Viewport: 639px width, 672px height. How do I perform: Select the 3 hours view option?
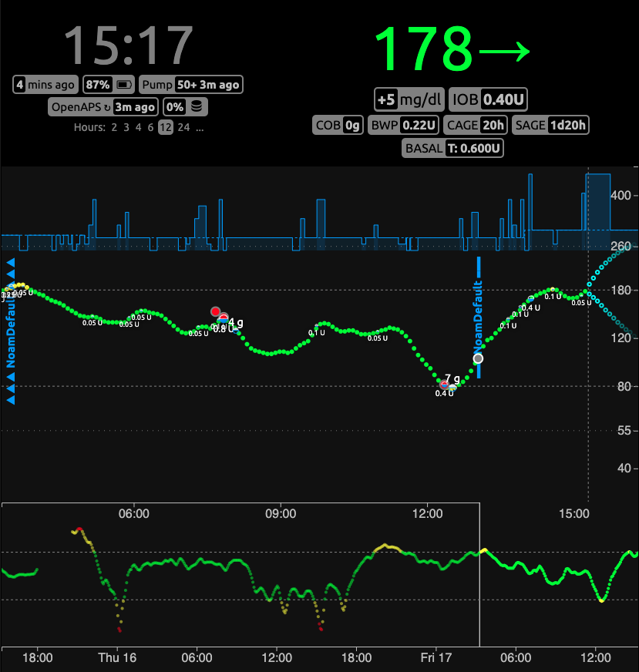pos(126,128)
